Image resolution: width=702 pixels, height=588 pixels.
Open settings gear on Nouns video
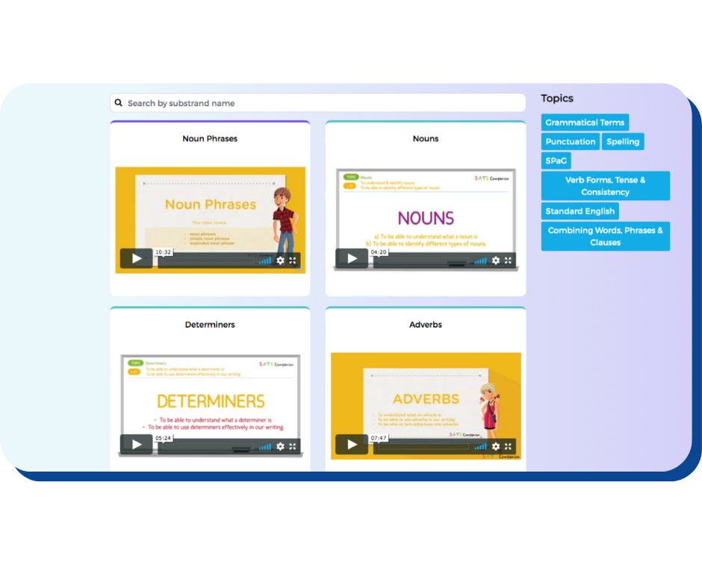pos(496,260)
